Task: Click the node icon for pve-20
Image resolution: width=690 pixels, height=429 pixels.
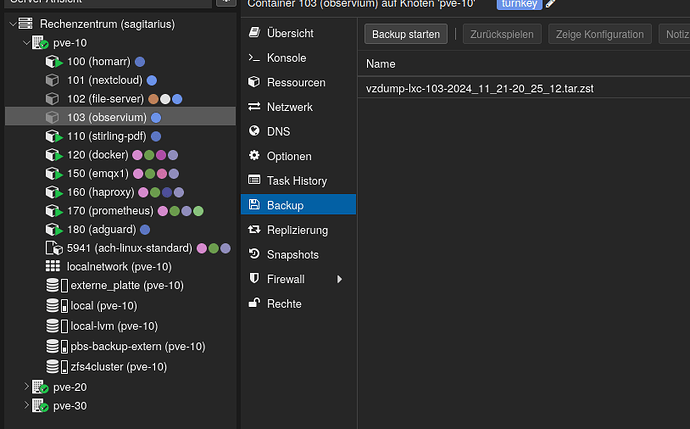Action: click(x=40, y=387)
